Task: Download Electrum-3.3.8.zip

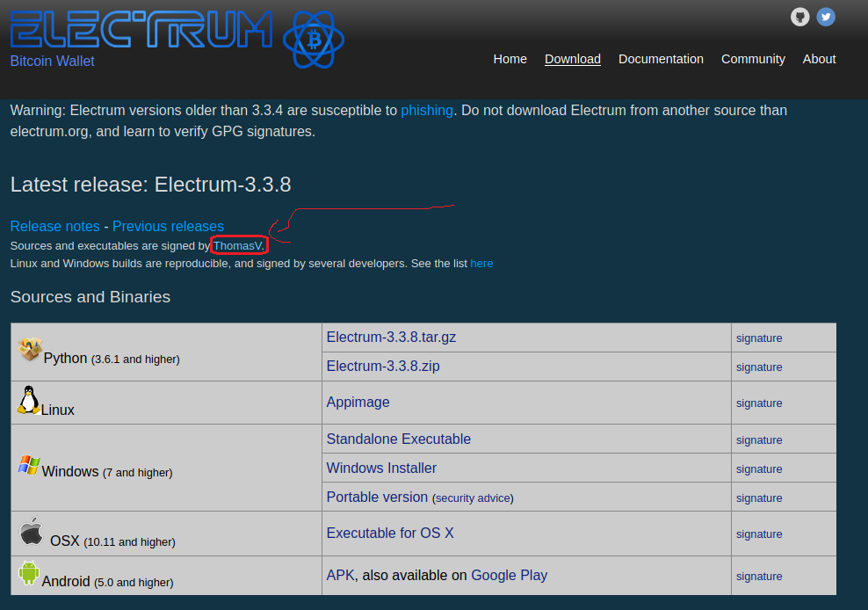Action: [383, 367]
